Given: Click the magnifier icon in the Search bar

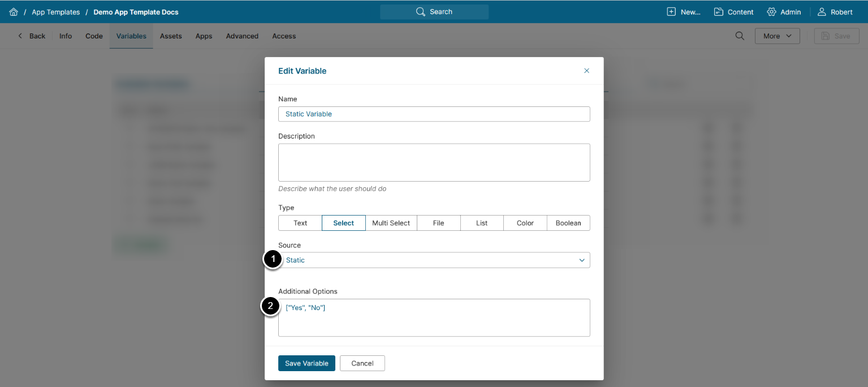Looking at the screenshot, I should [420, 12].
